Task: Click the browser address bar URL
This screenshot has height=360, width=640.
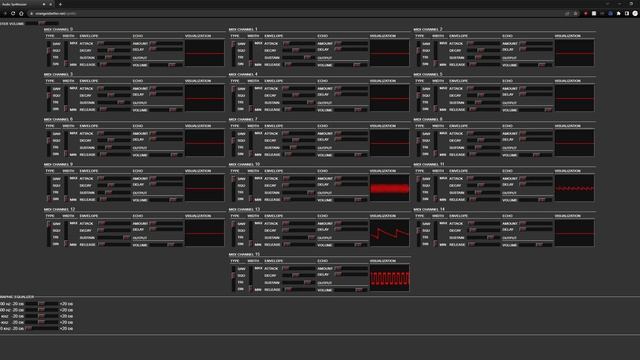Action: 55,13
